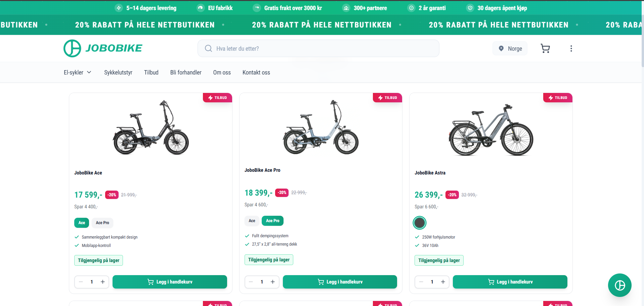Expand the El-sykler dropdown menu
The image size is (644, 306).
pos(78,72)
